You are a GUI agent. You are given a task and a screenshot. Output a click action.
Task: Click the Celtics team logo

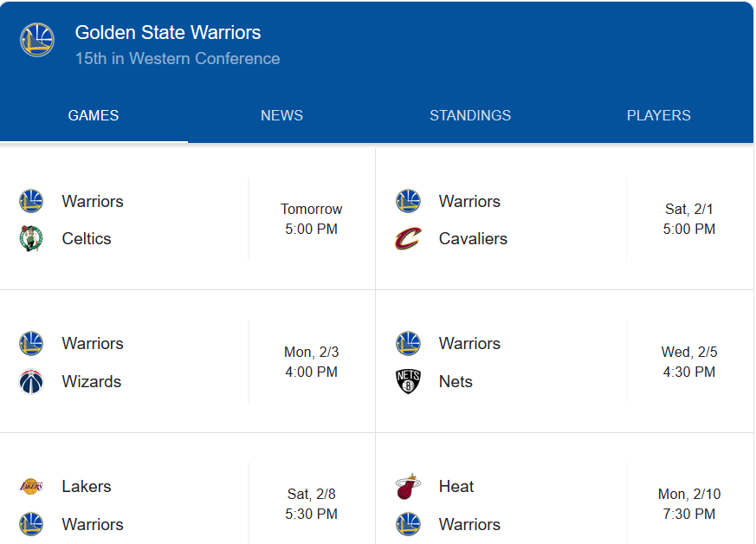(x=31, y=238)
